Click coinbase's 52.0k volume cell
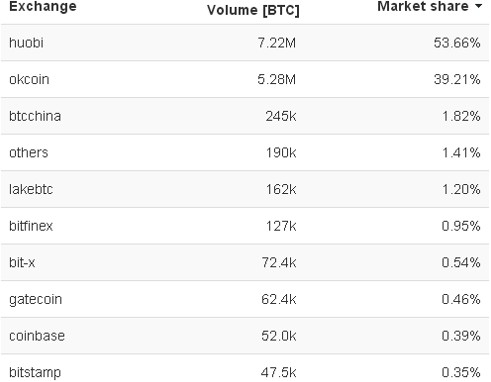The image size is (491, 382). pos(279,336)
